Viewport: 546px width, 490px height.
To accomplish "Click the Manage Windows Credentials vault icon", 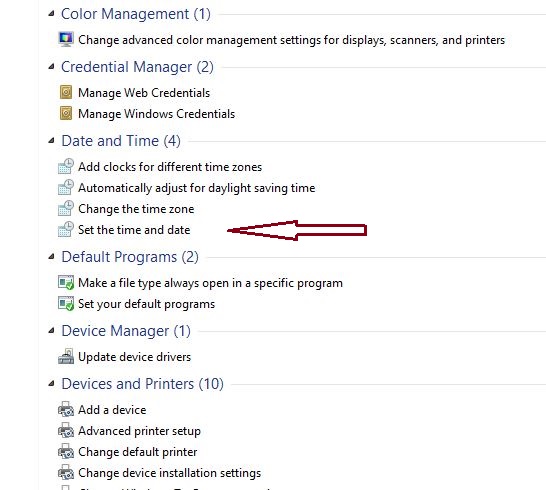I will point(66,113).
